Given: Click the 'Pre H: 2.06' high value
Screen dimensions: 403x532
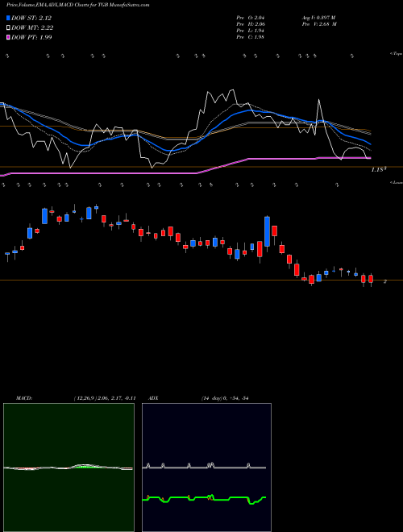Looking at the screenshot, I should point(251,24).
